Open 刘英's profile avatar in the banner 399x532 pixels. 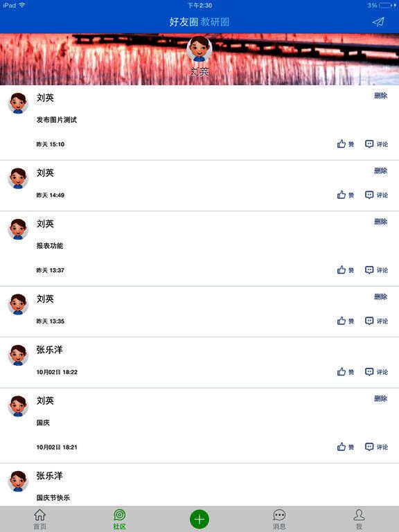(x=199, y=49)
